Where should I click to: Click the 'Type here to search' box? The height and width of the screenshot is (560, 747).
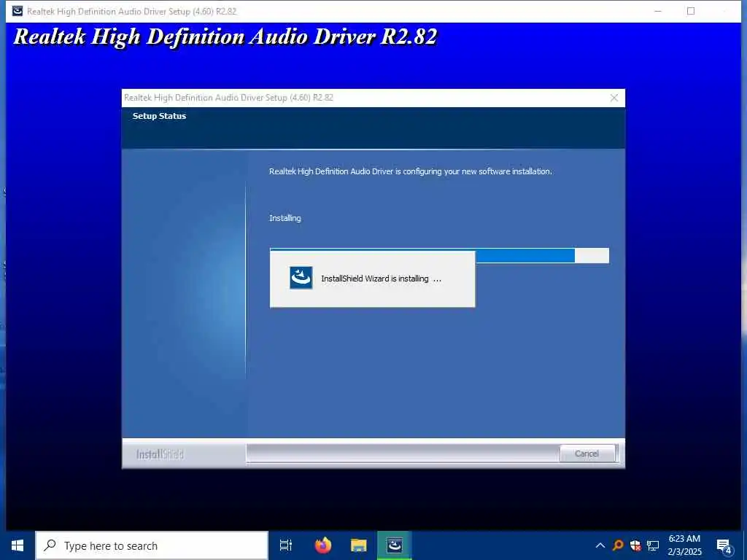point(152,545)
